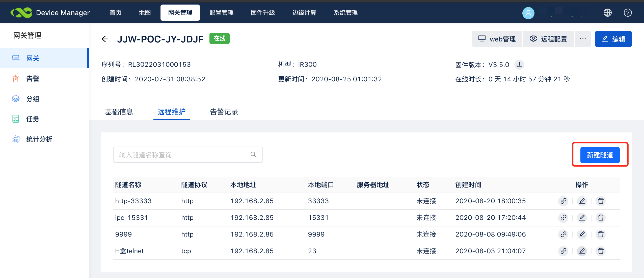Screen dimensions: 644x278
Task: Click the web管理 button
Action: (x=497, y=39)
